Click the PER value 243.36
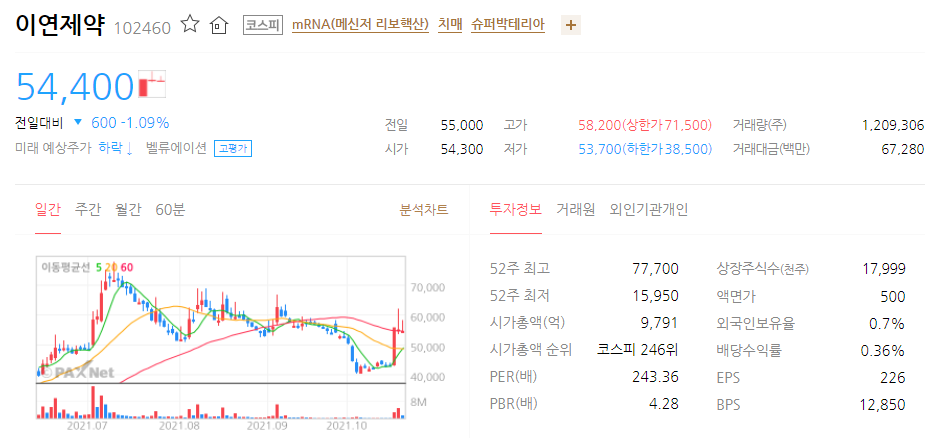Image resolution: width=939 pixels, height=448 pixels. point(656,377)
